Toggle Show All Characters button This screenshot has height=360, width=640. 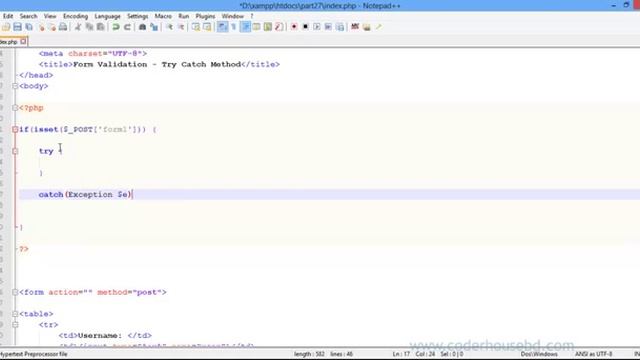coord(233,27)
